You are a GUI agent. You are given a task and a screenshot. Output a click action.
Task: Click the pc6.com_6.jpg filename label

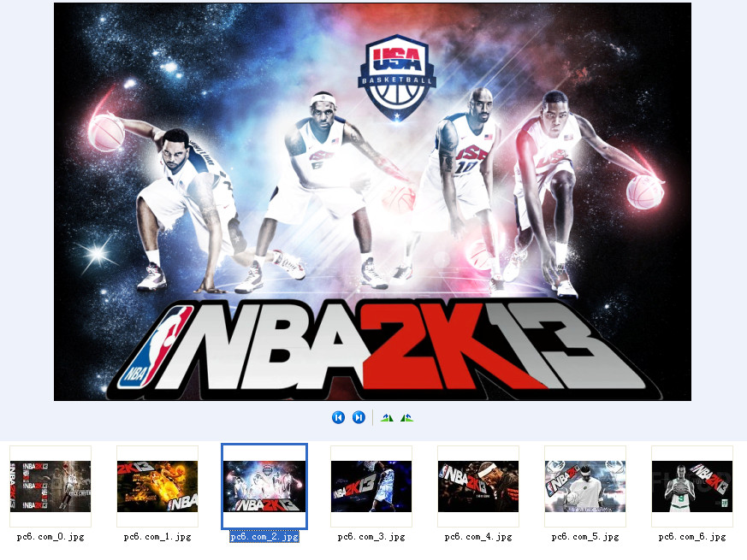[x=691, y=537]
